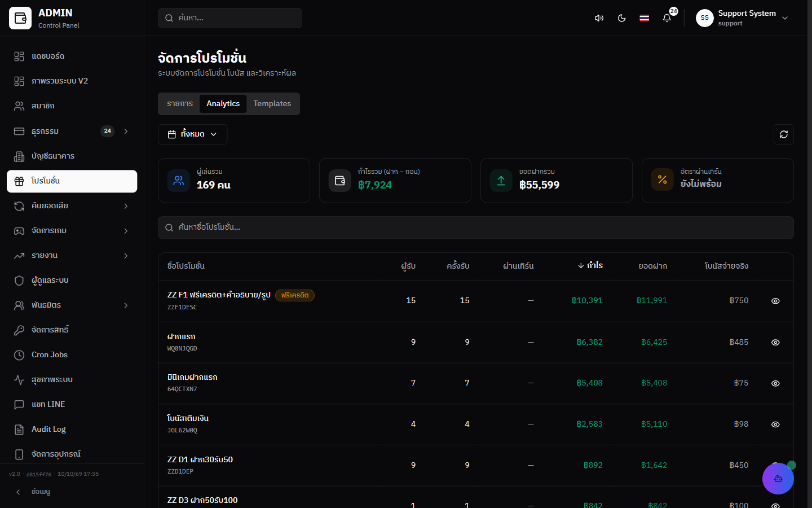Open notifications bell with badge 24
Image resolution: width=812 pixels, height=508 pixels.
point(667,18)
